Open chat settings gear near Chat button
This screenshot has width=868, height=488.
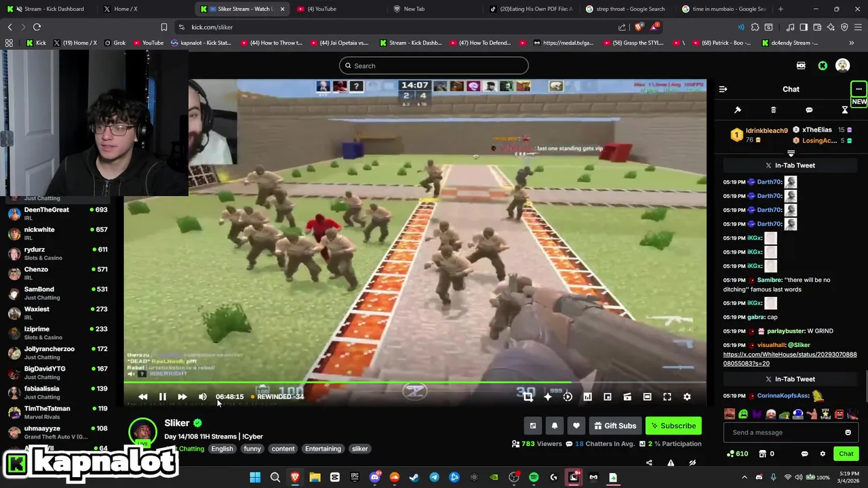point(823,453)
